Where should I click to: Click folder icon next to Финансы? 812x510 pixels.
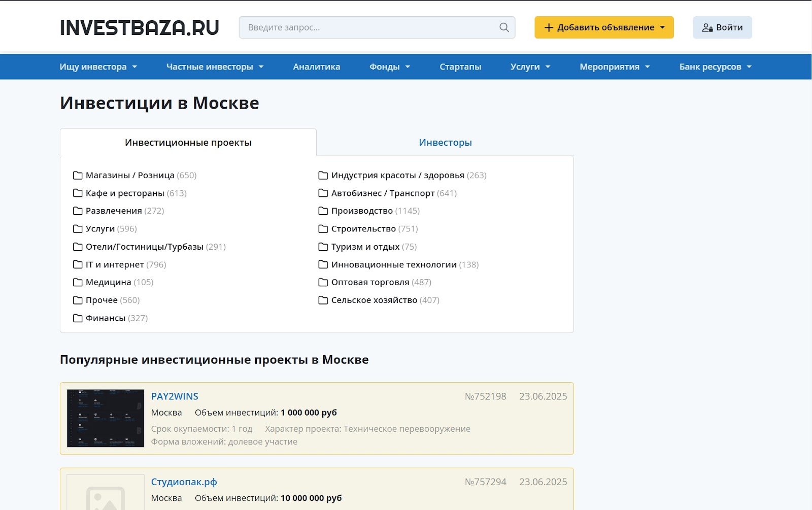point(78,318)
